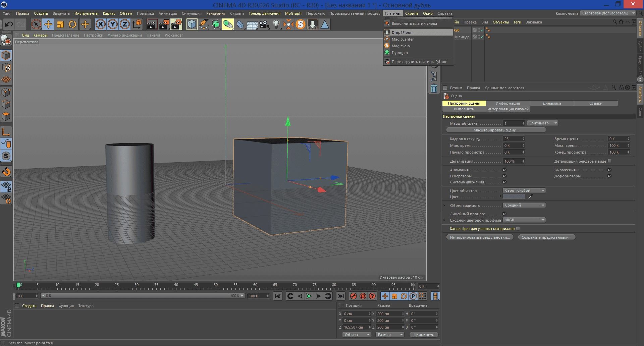
Task: Click the MagicSolo orange S icon
Action: (301, 24)
